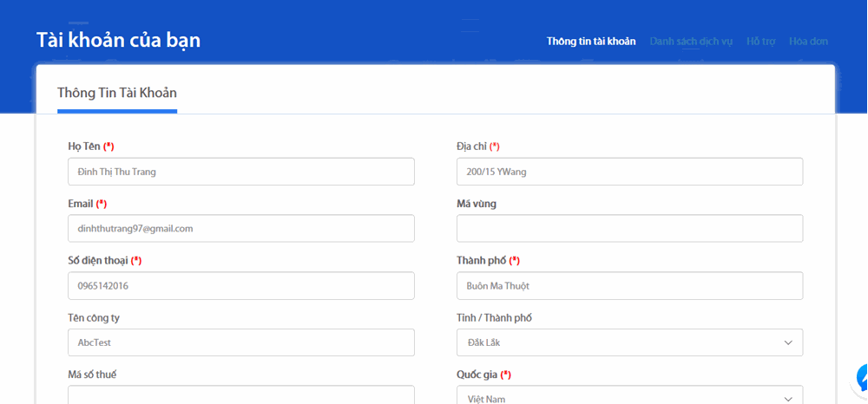
Task: Open Danh sách dịch vụ menu item
Action: pyautogui.click(x=691, y=42)
